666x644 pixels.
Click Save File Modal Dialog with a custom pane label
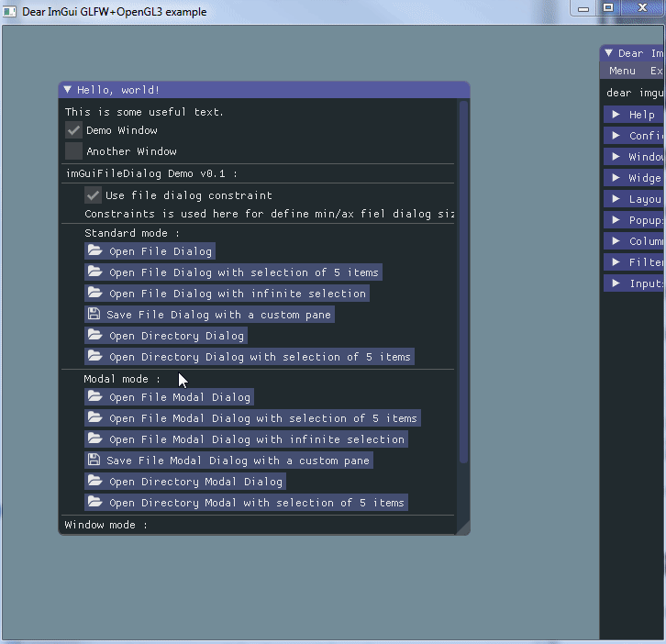point(238,460)
